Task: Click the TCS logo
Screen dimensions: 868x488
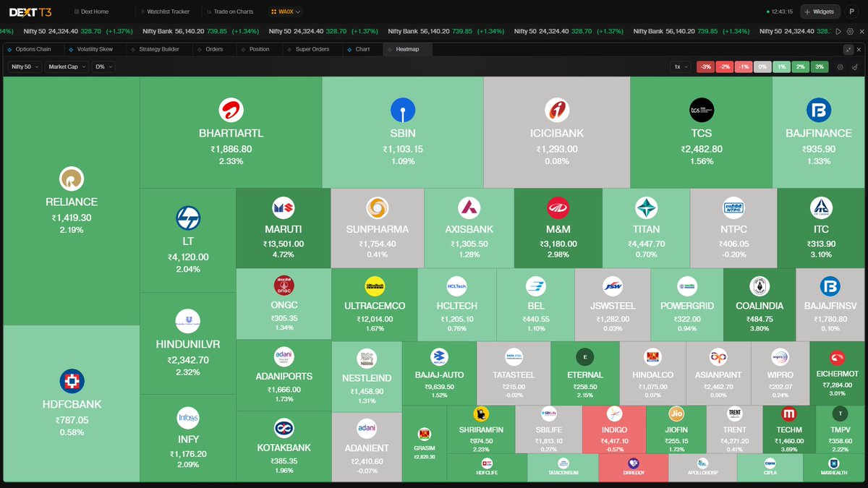Action: tap(702, 111)
